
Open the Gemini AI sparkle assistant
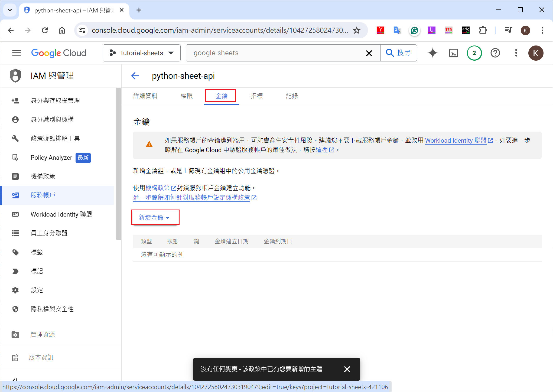[x=432, y=53]
